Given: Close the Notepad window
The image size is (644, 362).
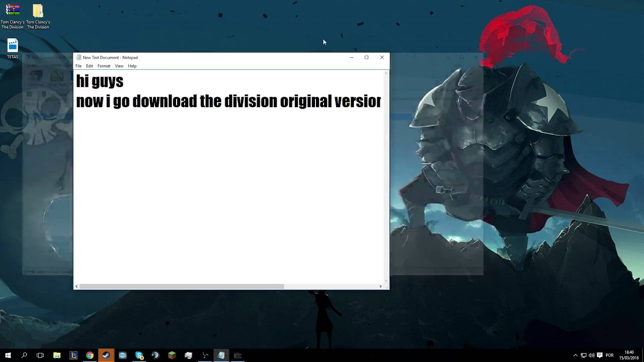Looking at the screenshot, I should (x=382, y=57).
